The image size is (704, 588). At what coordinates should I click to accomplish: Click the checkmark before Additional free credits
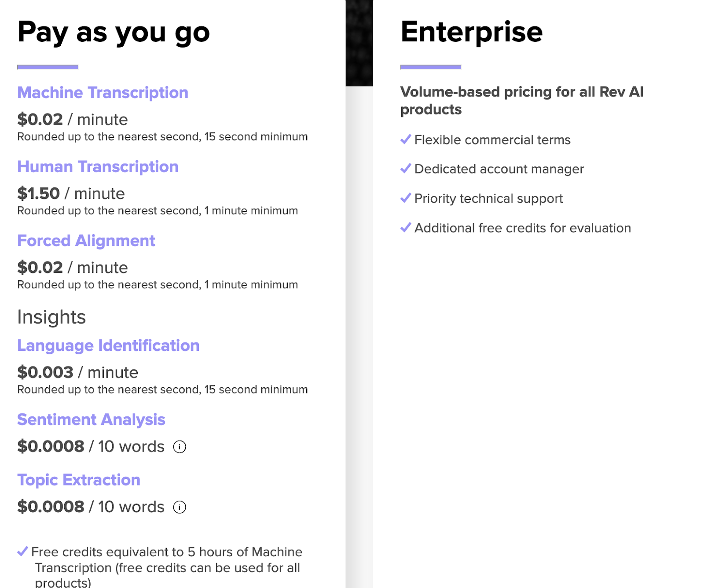(x=406, y=228)
